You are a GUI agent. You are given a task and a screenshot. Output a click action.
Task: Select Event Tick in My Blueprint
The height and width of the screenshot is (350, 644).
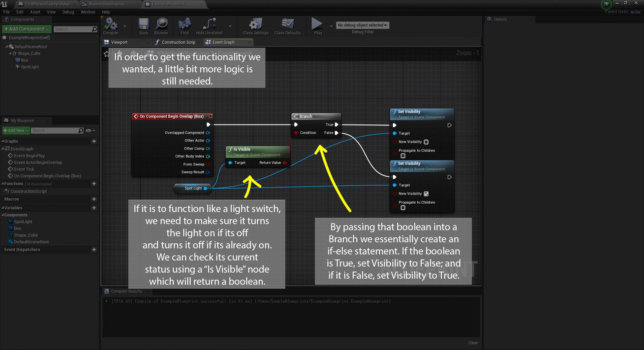24,169
